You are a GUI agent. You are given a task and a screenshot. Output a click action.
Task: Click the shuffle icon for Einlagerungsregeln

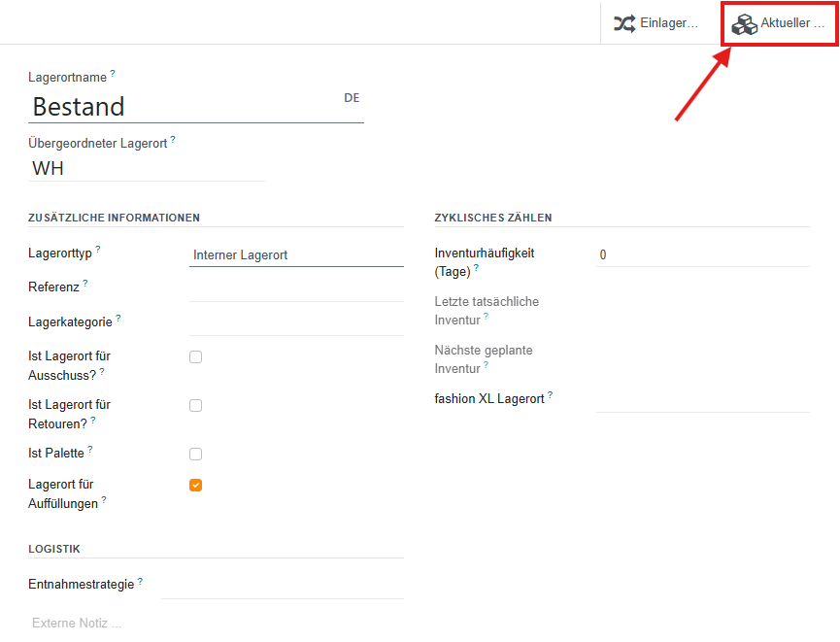623,23
